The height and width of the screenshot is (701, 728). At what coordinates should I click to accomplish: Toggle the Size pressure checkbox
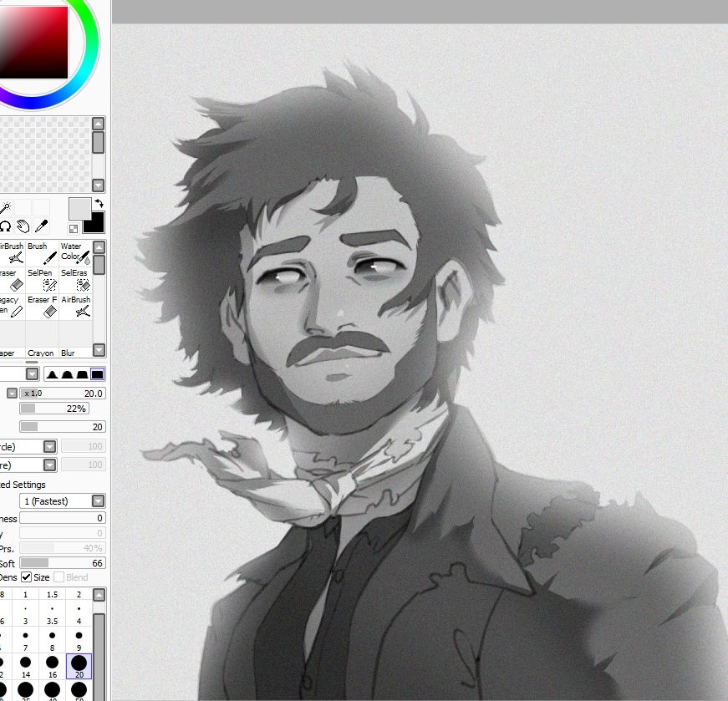27,577
